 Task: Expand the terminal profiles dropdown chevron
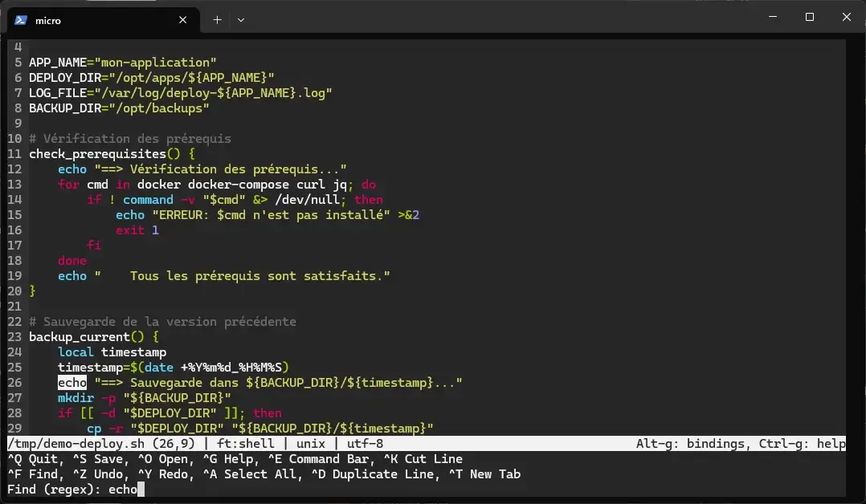click(x=241, y=20)
